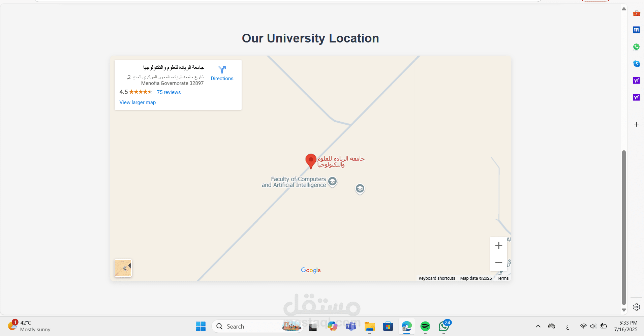The width and height of the screenshot is (644, 336).
Task: Open the blue M sidebar app
Action: tap(636, 30)
